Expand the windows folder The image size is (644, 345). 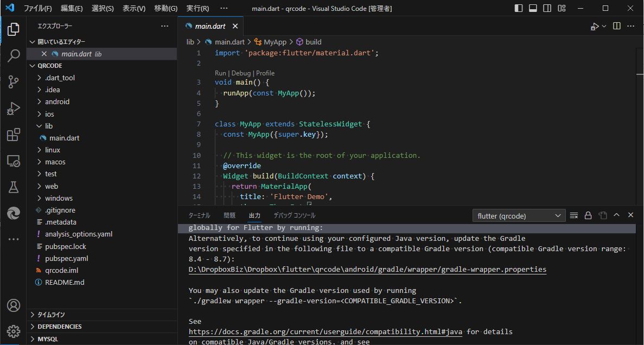102,198
